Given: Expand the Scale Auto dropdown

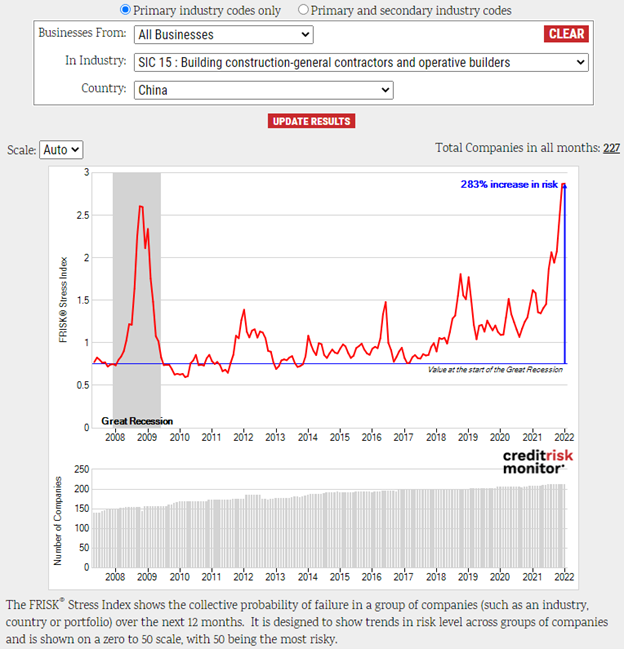Looking at the screenshot, I should [61, 150].
